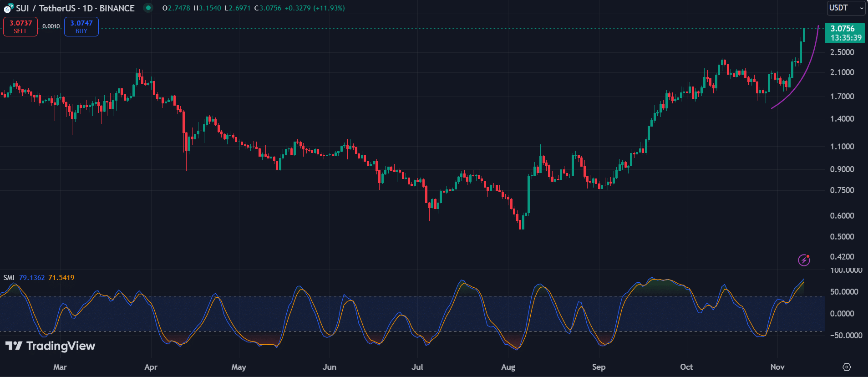Click the pink lightning flash icon
Screen dimensions: 868x377
[804, 260]
